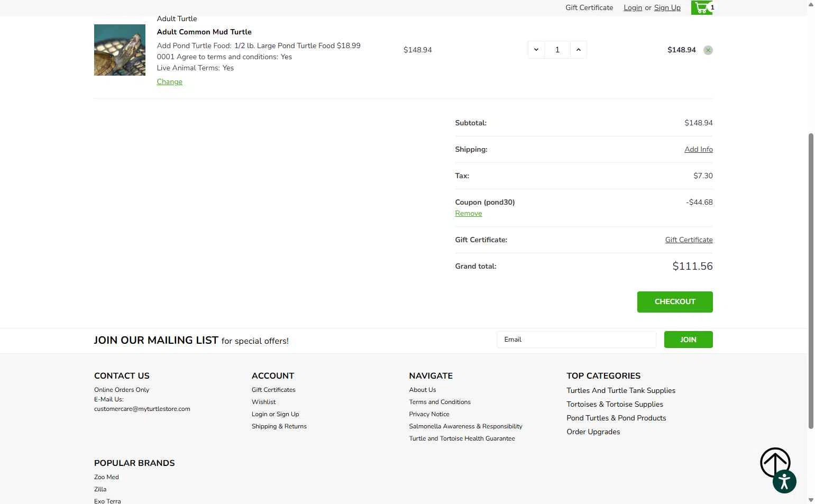Click Login or Sign Up footer link

[x=275, y=414]
